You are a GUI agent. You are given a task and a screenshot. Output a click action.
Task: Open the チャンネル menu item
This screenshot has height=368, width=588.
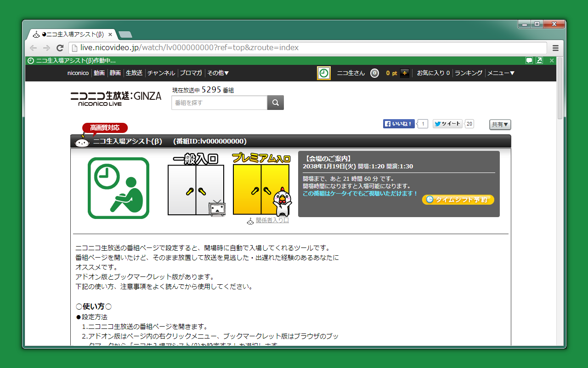tap(161, 73)
